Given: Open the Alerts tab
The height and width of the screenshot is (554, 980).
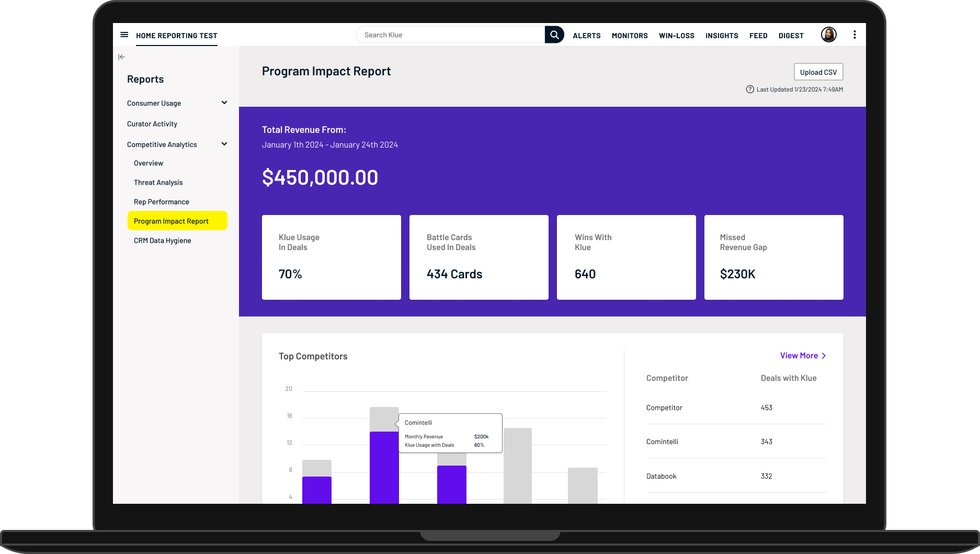Looking at the screenshot, I should click(x=587, y=36).
